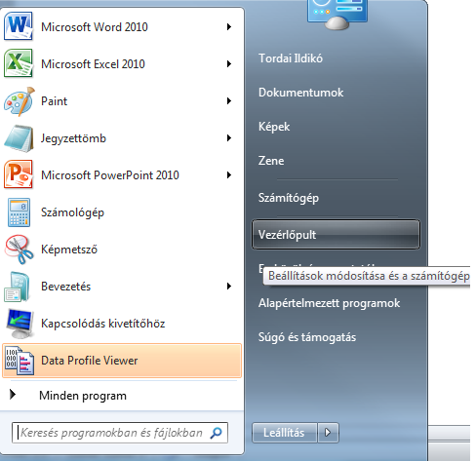Expand Microsoft Excel 2010 jump list arrow
The image size is (476, 461).
coord(229,63)
